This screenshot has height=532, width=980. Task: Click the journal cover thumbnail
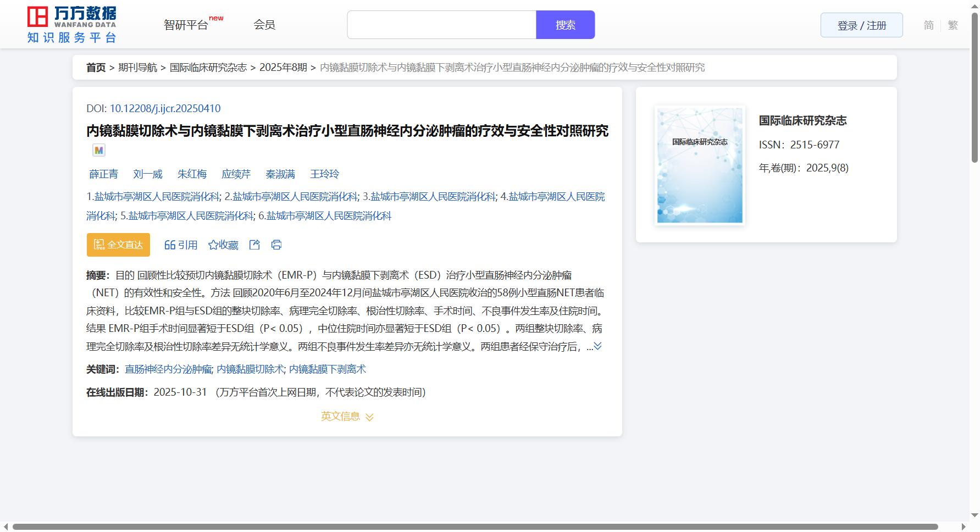click(x=700, y=165)
